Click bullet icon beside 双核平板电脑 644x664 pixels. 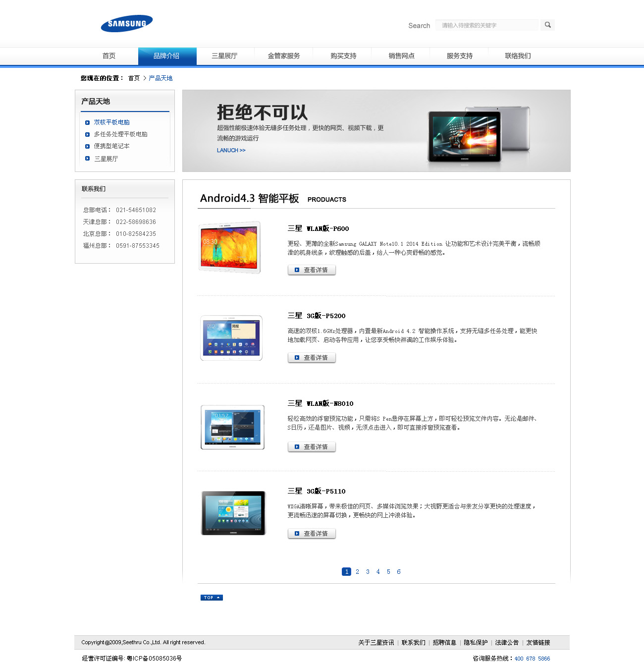[x=87, y=122]
